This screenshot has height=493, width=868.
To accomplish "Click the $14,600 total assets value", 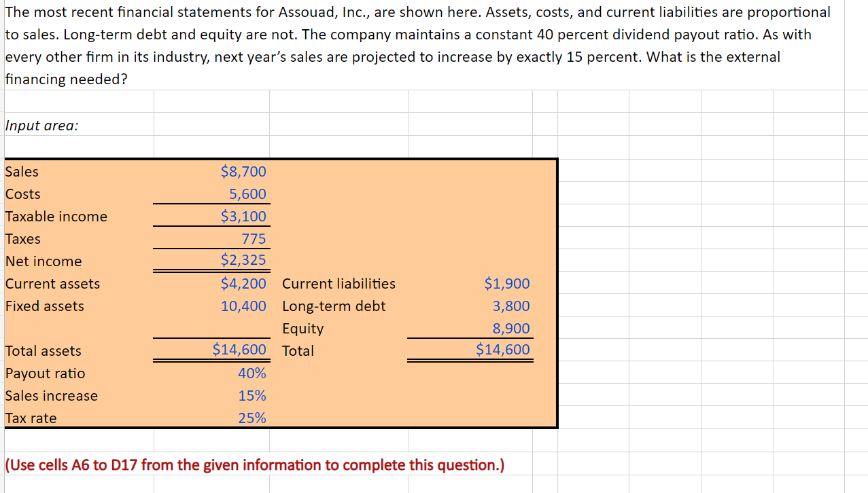I will point(239,350).
